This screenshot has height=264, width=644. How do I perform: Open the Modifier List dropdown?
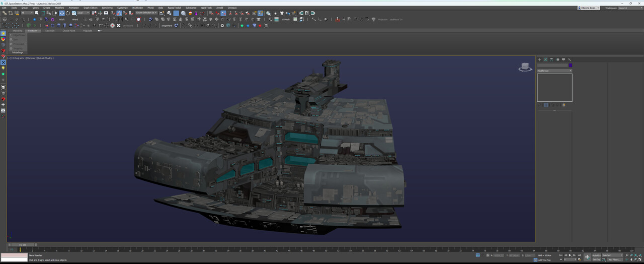tap(554, 71)
